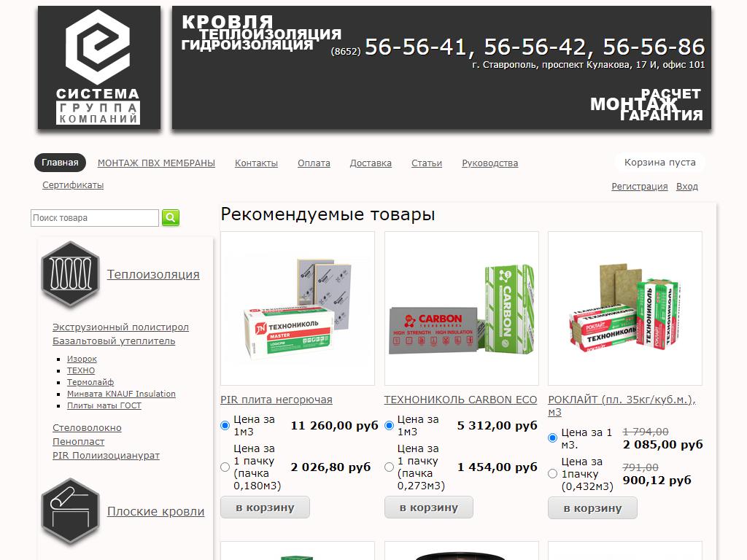Focus the Поиск товара search field
This screenshot has width=747, height=560.
pyautogui.click(x=95, y=218)
